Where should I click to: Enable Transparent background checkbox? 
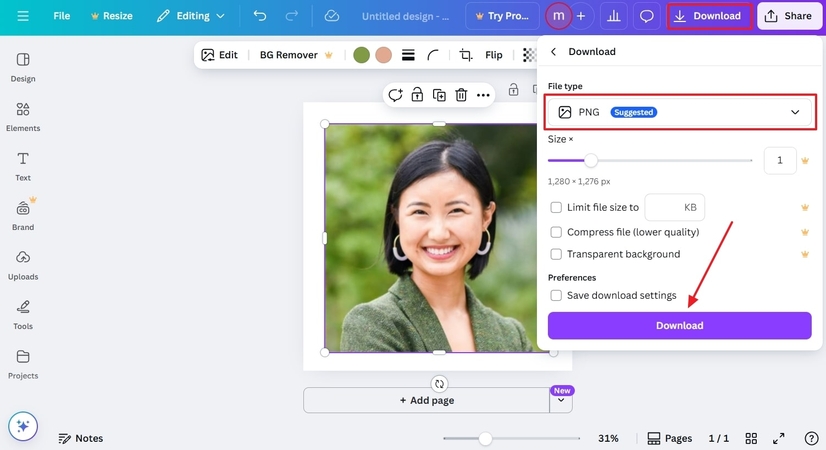point(556,254)
